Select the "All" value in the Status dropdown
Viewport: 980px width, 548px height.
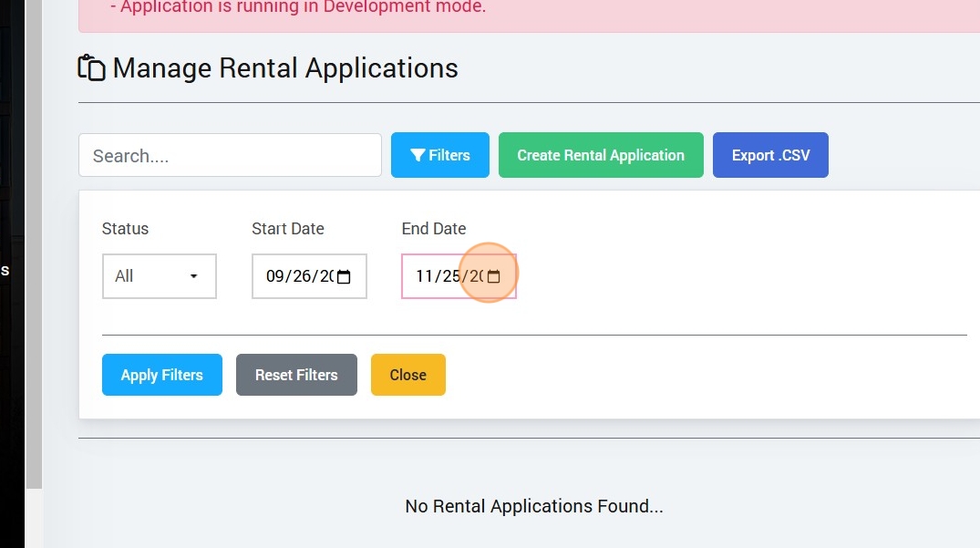click(125, 276)
